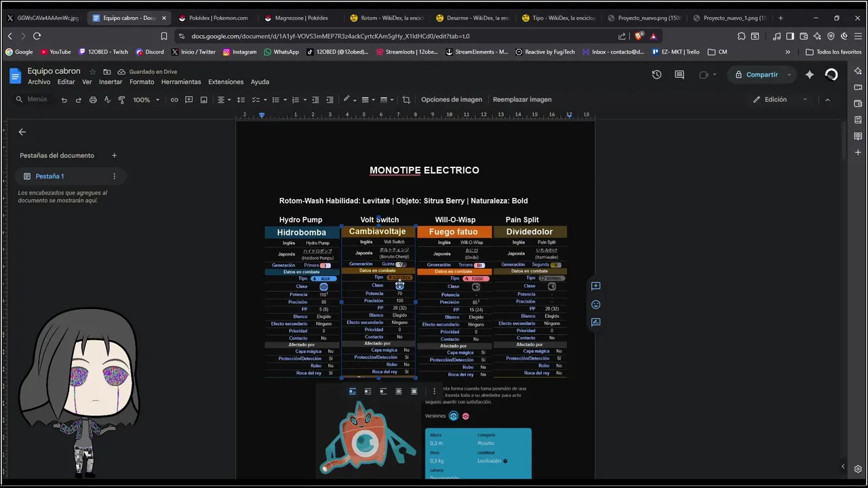Viewport: 868px width, 488px height.
Task: Add comment from right margin icon
Action: (x=595, y=286)
